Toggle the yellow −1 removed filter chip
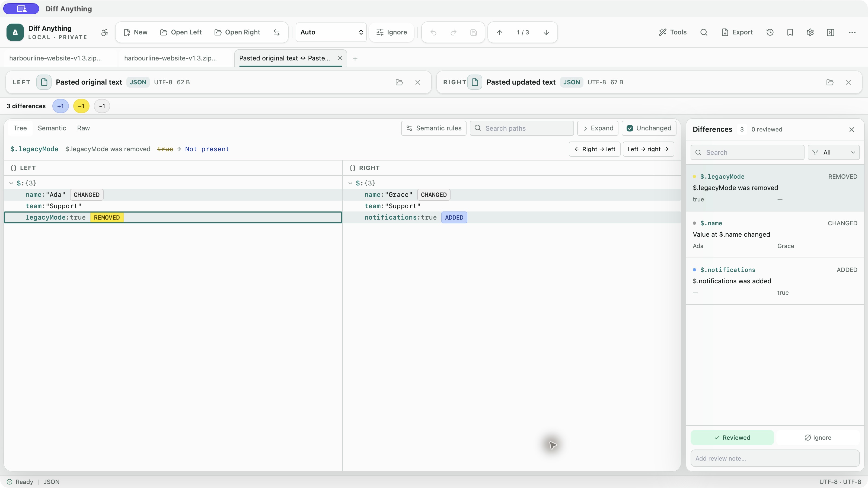Viewport: 868px width, 488px height. click(81, 106)
